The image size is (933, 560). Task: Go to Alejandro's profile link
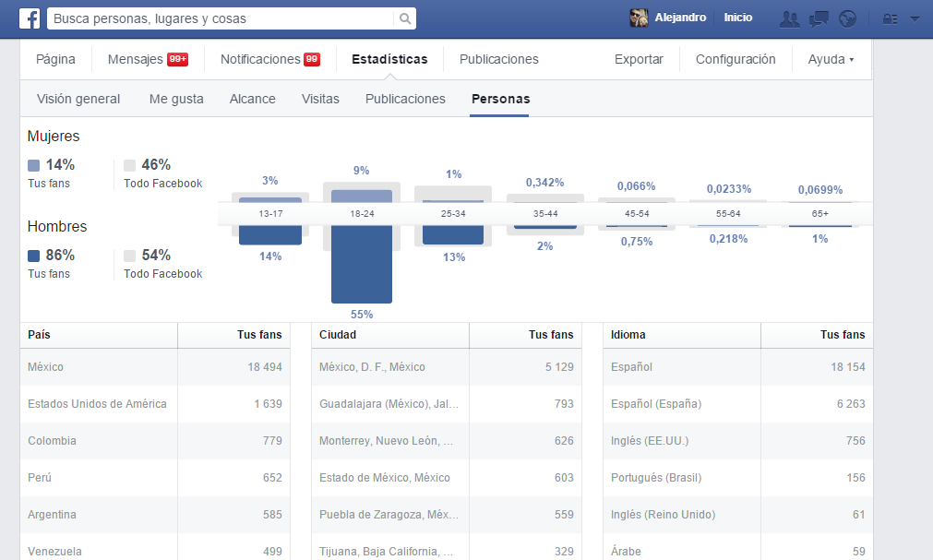[x=680, y=18]
